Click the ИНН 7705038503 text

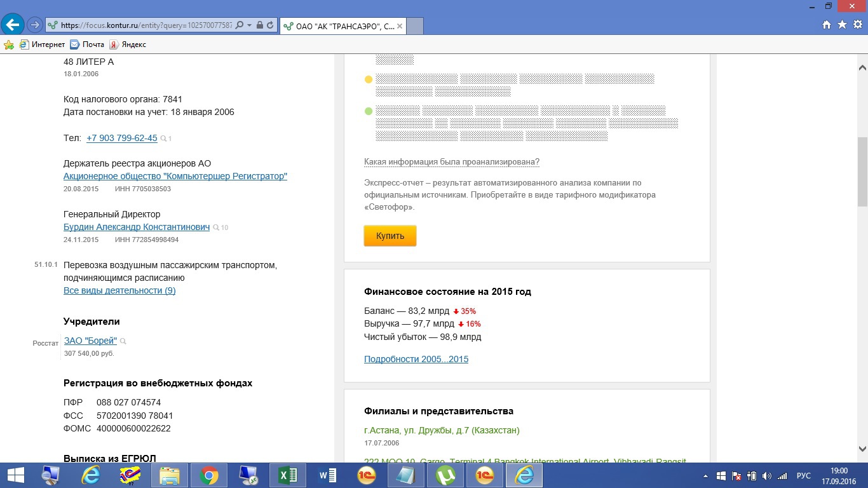point(143,189)
